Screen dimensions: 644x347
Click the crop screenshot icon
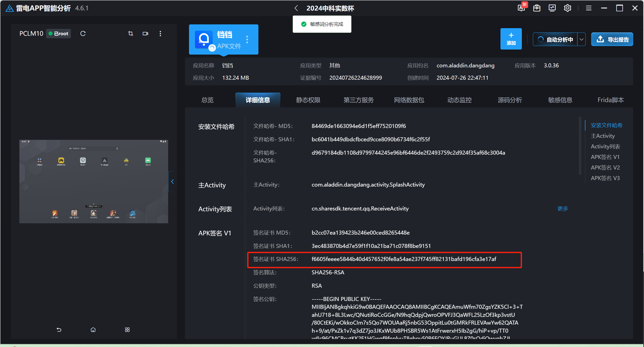tap(130, 33)
